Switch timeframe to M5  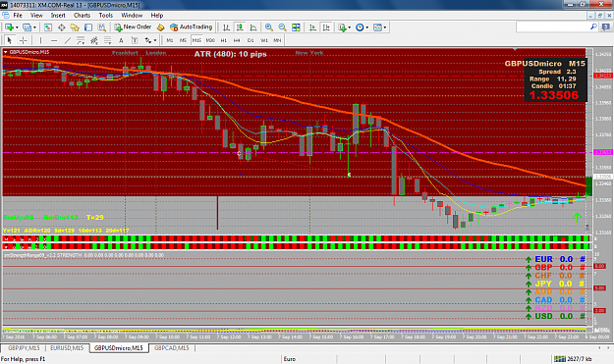[183, 40]
